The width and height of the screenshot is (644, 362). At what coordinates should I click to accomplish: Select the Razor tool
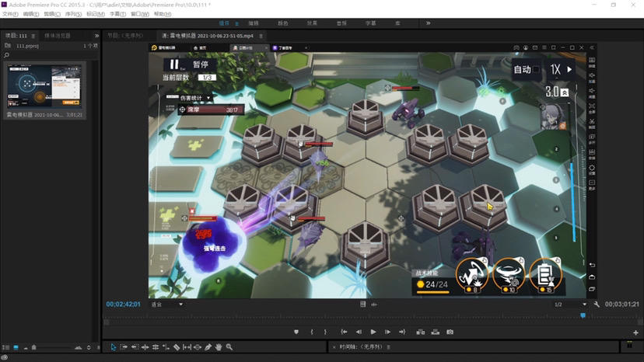click(x=177, y=347)
